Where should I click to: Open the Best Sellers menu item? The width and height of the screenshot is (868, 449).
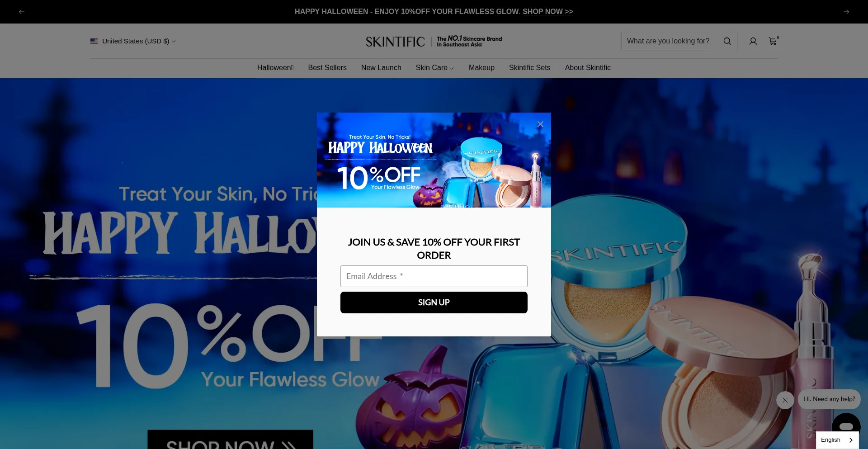(327, 67)
